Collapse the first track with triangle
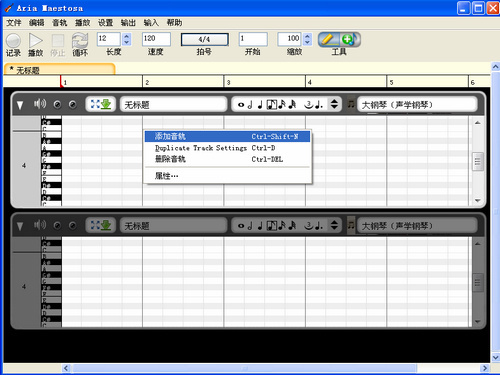This screenshot has width=500, height=375. 20,105
